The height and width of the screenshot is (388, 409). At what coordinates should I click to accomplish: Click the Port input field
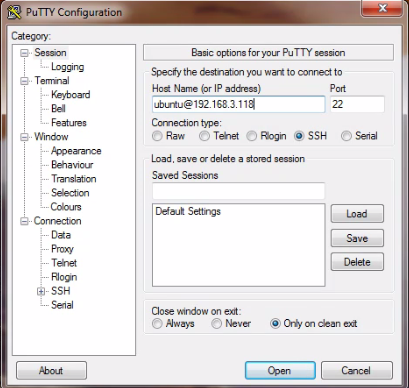(357, 104)
